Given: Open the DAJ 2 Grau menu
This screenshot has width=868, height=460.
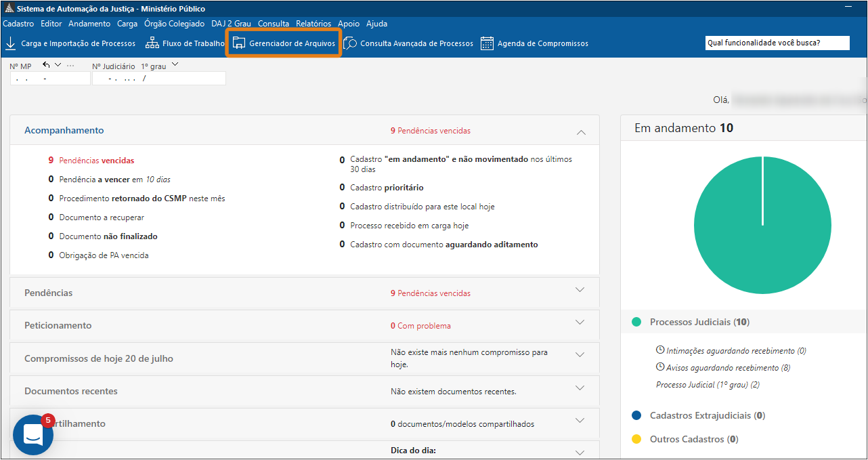Looking at the screenshot, I should (x=231, y=24).
